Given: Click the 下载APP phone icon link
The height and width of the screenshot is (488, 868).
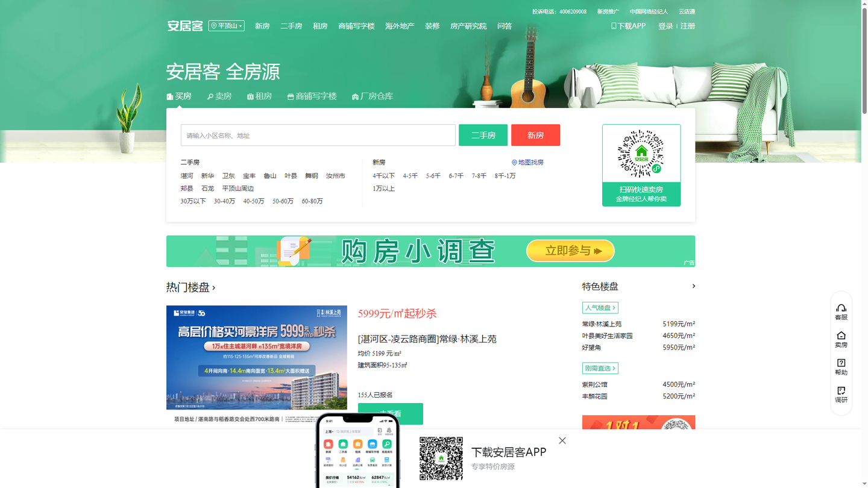Looking at the screenshot, I should click(628, 26).
